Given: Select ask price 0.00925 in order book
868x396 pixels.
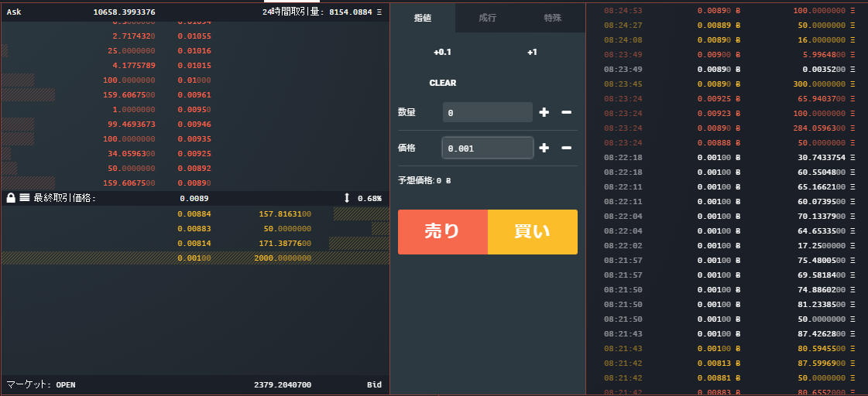Looking at the screenshot, I should pos(194,153).
